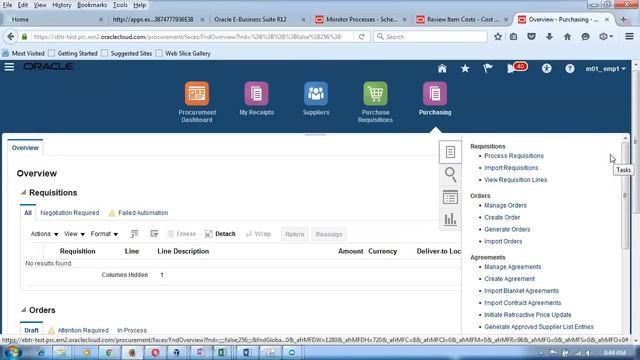Open the Tasks panel icon
Image resolution: width=640 pixels, height=360 pixels.
(450, 152)
